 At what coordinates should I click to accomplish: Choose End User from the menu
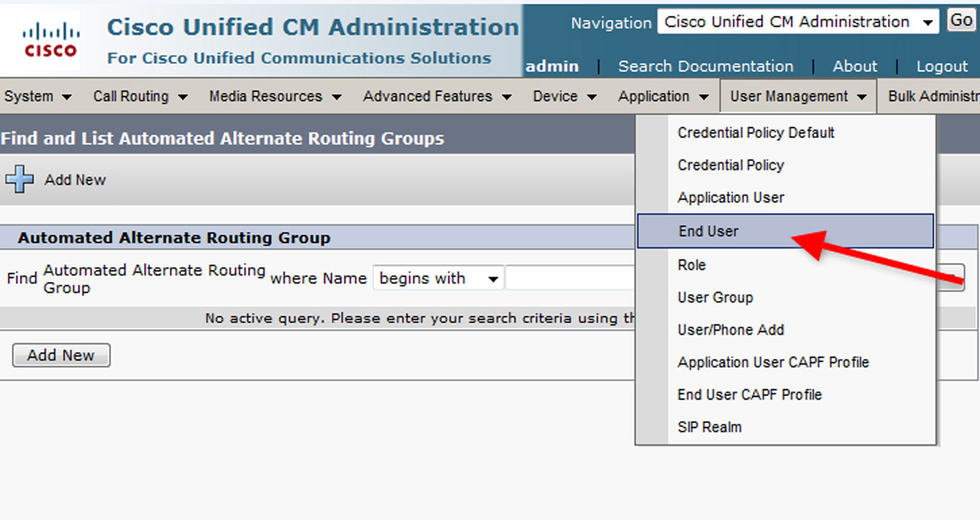click(785, 231)
